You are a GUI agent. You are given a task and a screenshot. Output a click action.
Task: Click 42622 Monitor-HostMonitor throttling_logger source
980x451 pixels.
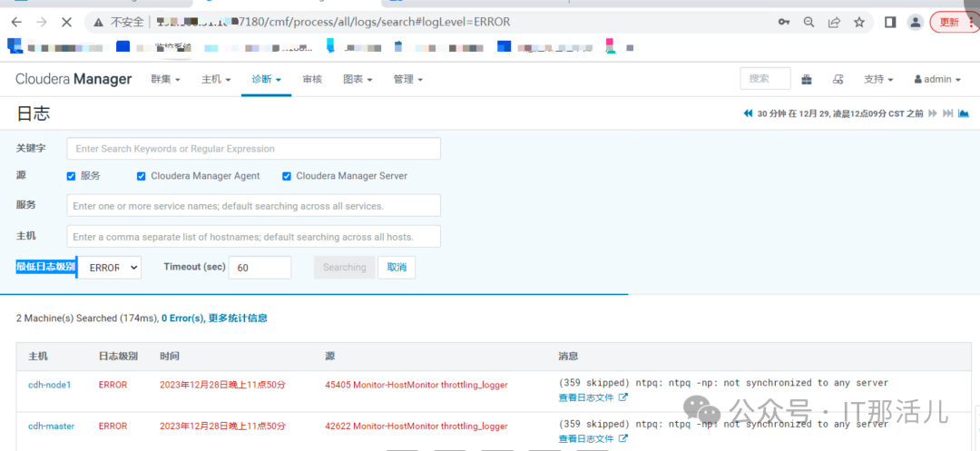pyautogui.click(x=416, y=426)
